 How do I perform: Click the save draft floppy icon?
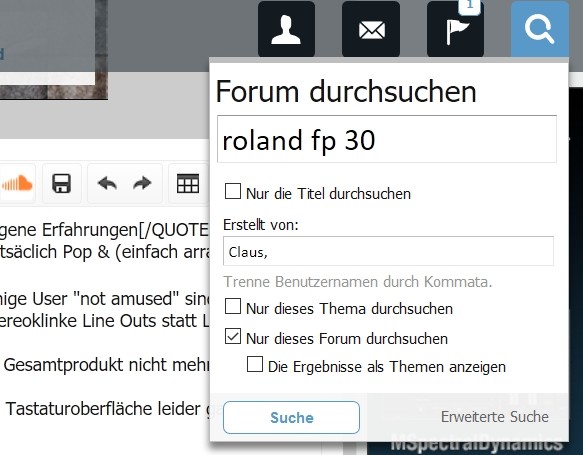61,183
